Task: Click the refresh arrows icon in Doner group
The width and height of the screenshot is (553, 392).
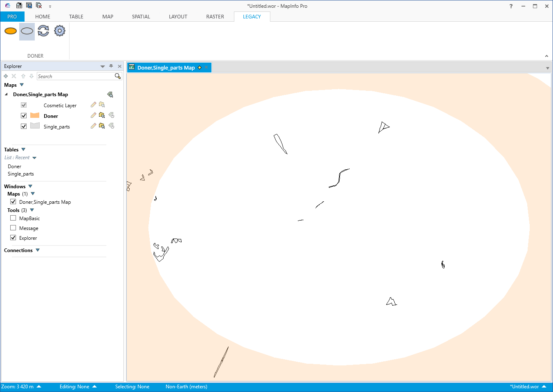Action: (43, 31)
